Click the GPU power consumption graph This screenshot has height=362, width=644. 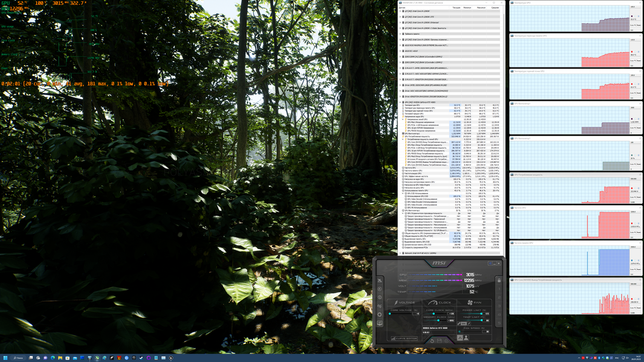(x=570, y=190)
